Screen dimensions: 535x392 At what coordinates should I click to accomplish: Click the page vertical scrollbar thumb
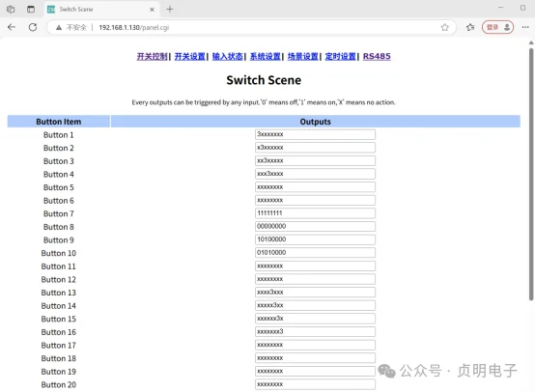click(x=531, y=174)
